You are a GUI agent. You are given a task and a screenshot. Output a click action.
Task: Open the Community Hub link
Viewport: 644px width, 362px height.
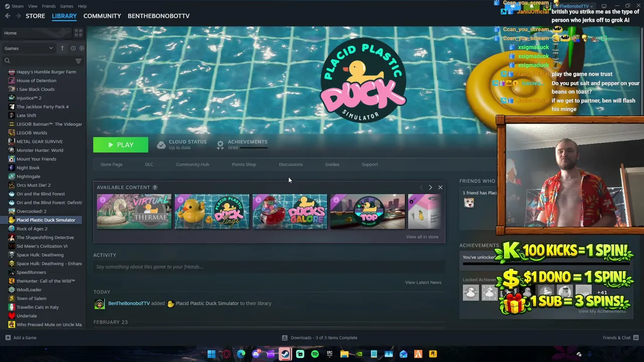coord(192,164)
